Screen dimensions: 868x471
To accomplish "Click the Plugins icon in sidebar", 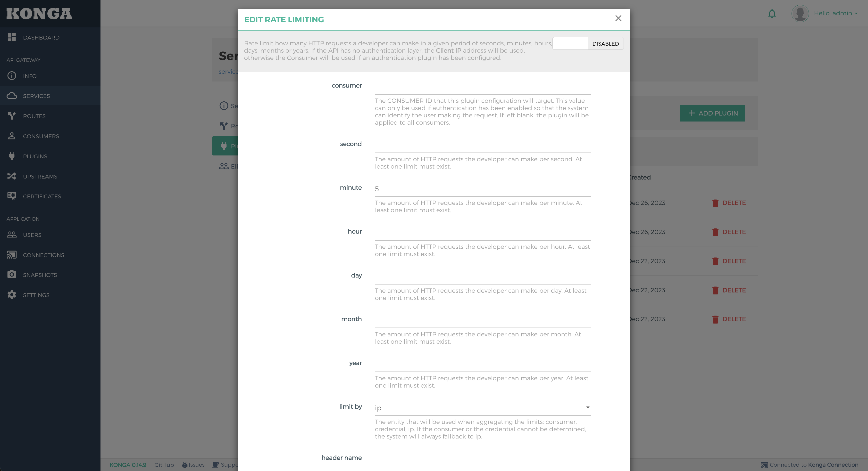I will 12,156.
